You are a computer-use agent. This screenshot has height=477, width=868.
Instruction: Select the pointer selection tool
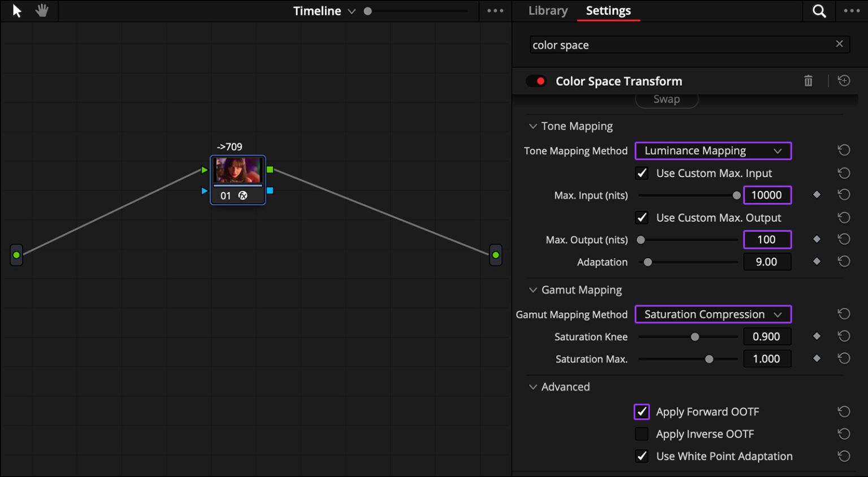coord(16,10)
